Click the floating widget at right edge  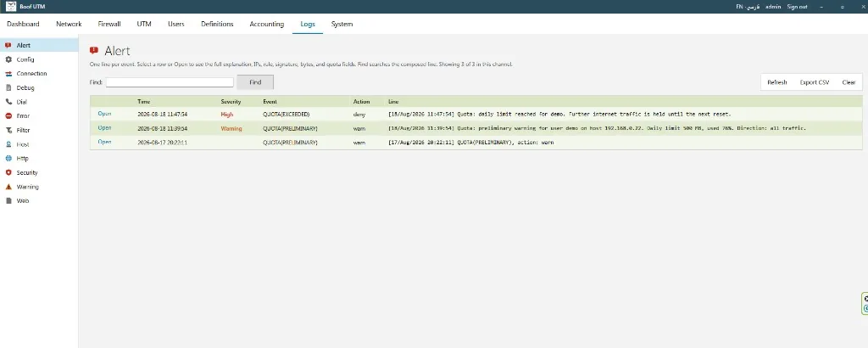click(x=865, y=304)
